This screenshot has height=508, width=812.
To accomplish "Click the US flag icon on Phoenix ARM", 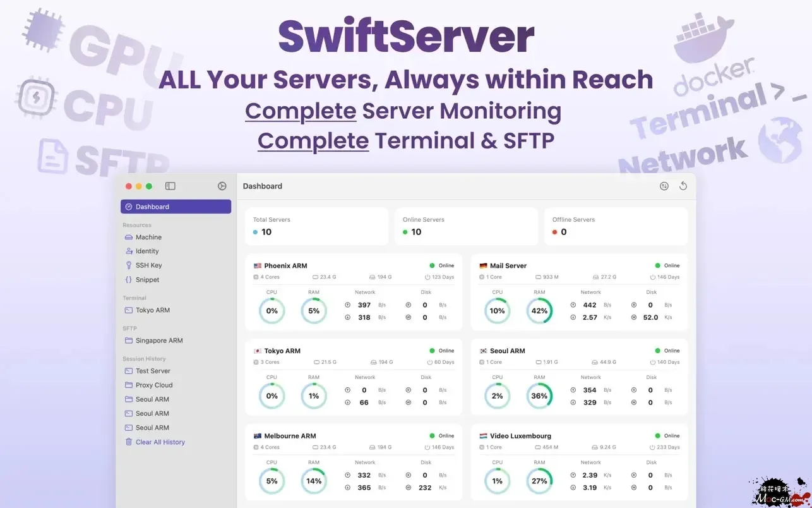I will [257, 266].
